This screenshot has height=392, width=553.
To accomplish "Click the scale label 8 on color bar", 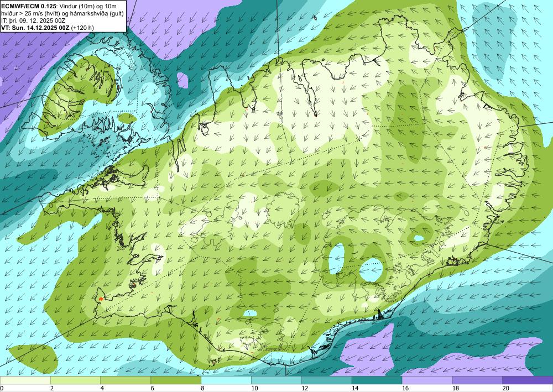I will [x=203, y=388].
